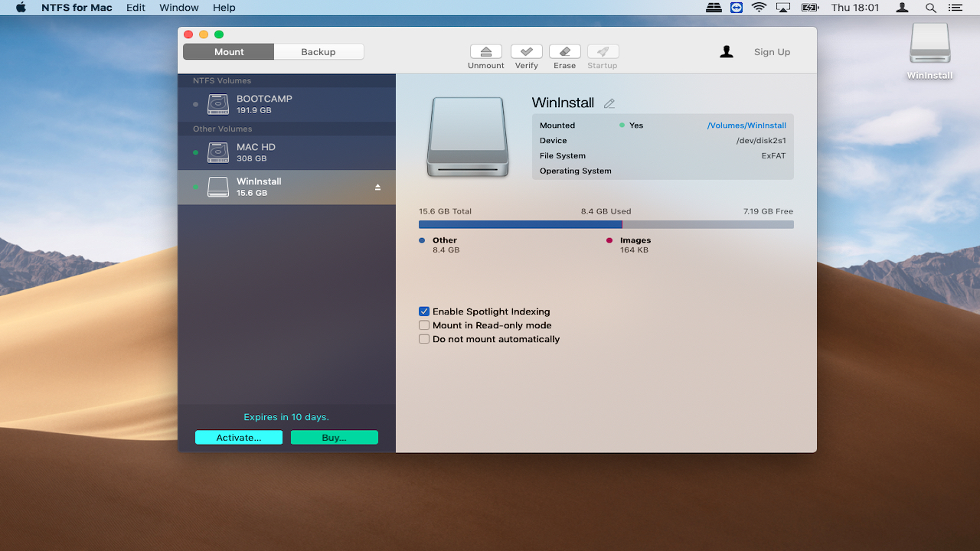980x551 pixels.
Task: Click the '/dev/disk2s1' device value
Action: click(x=761, y=141)
